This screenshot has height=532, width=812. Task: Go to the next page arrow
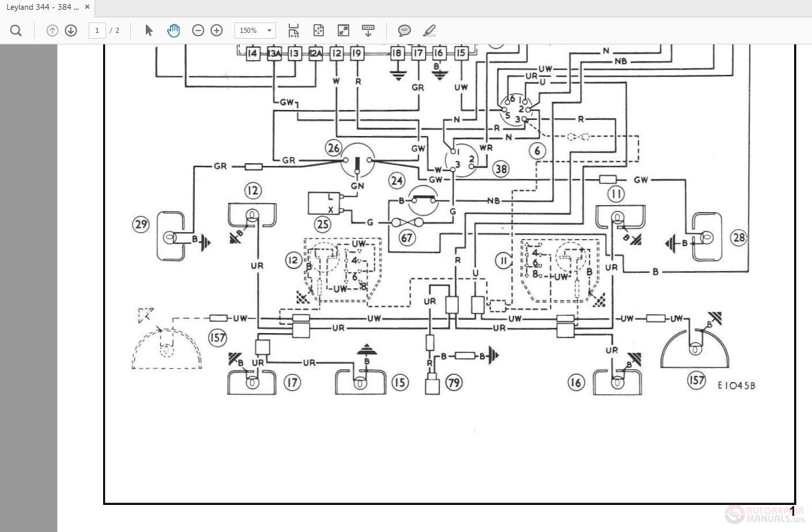[71, 31]
